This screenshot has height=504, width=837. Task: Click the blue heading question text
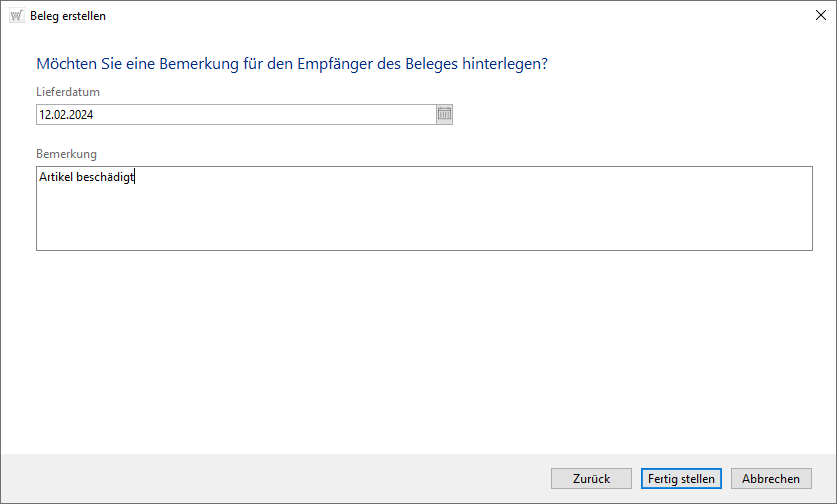coord(292,64)
